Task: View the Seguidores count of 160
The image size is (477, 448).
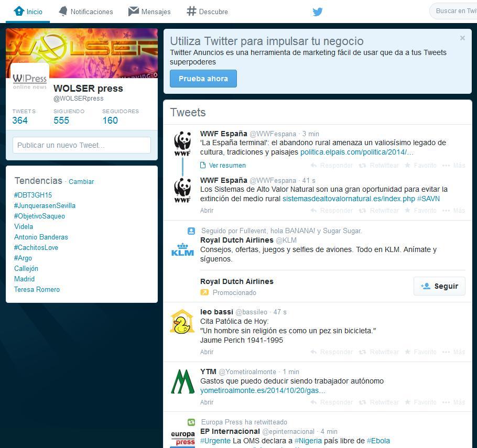Action: point(110,121)
